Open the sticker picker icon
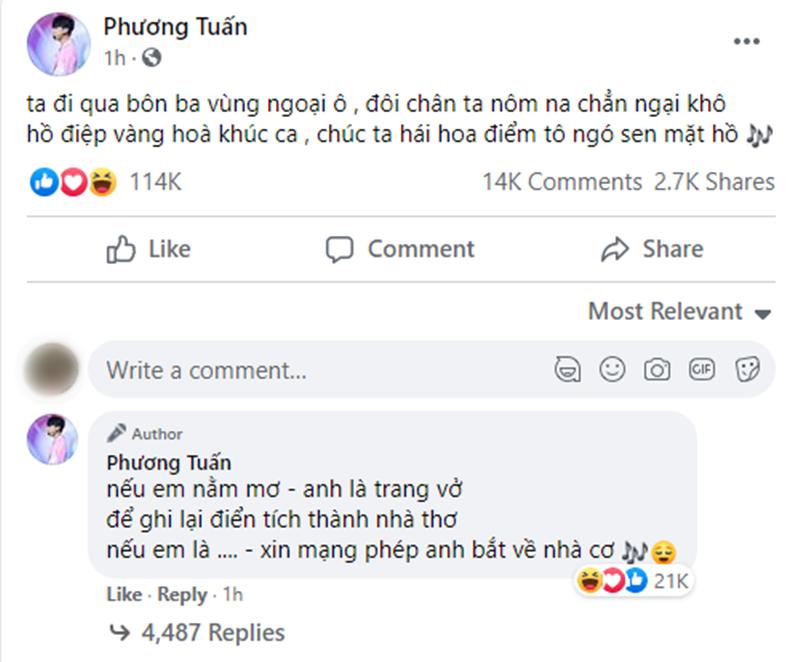This screenshot has width=800, height=662. [x=746, y=370]
